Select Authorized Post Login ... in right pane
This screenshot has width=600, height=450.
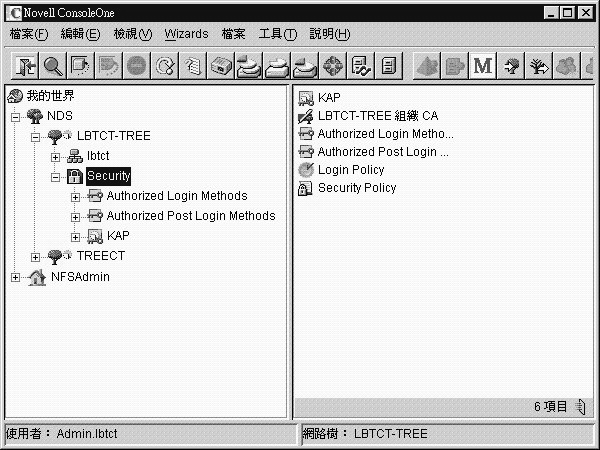pyautogui.click(x=383, y=152)
